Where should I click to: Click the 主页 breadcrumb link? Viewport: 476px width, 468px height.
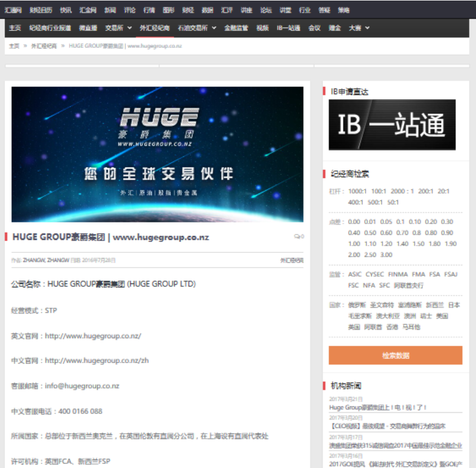(14, 46)
